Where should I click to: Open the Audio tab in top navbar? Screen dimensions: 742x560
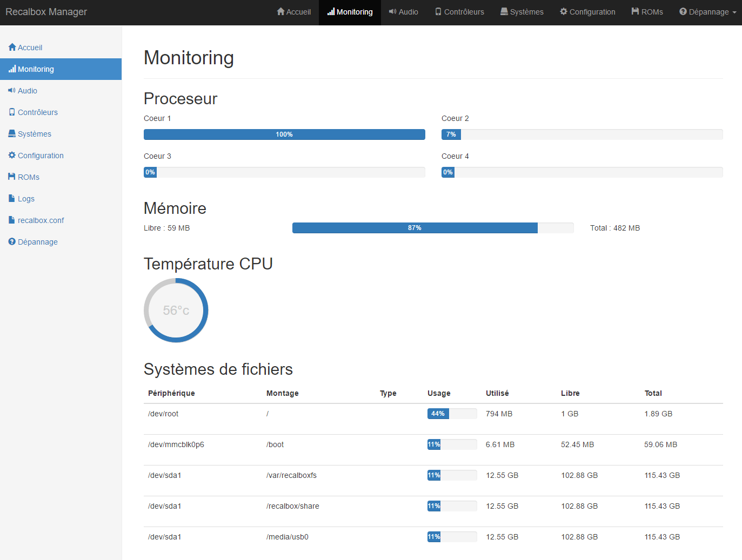click(403, 12)
